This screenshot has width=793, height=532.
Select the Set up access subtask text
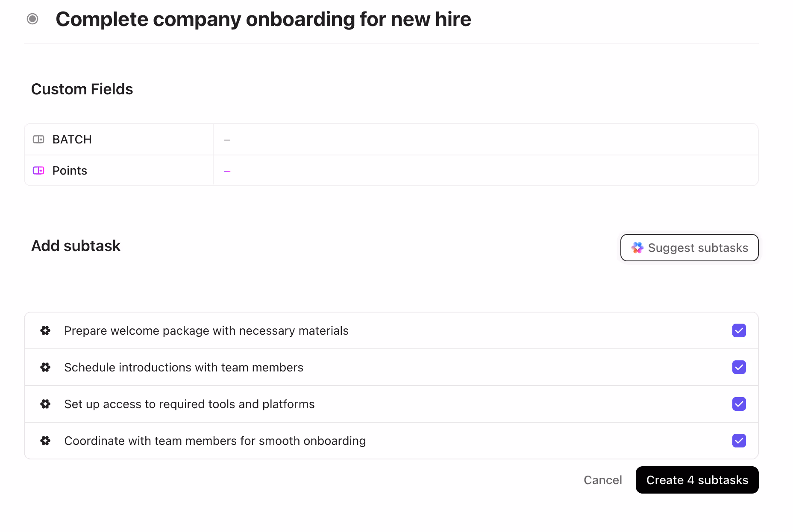[x=189, y=404]
